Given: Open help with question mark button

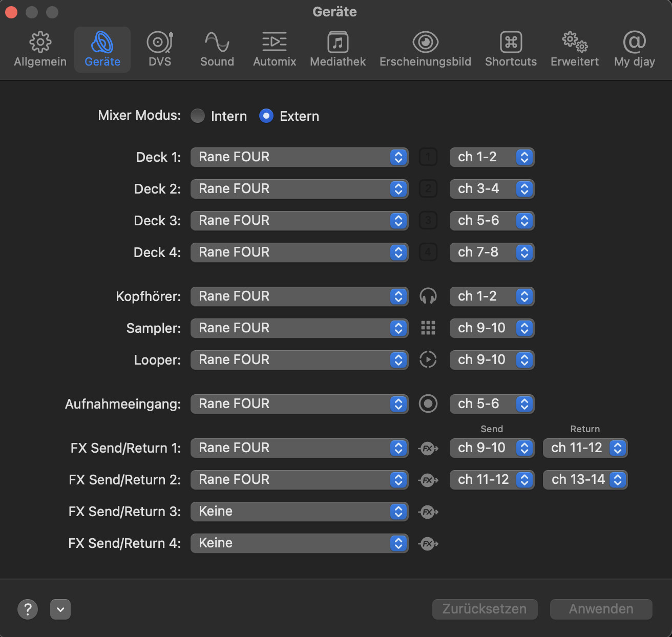Looking at the screenshot, I should pyautogui.click(x=28, y=609).
